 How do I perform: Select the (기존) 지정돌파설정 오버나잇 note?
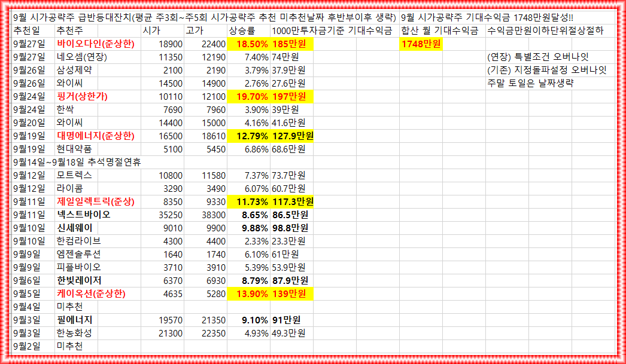coord(546,71)
